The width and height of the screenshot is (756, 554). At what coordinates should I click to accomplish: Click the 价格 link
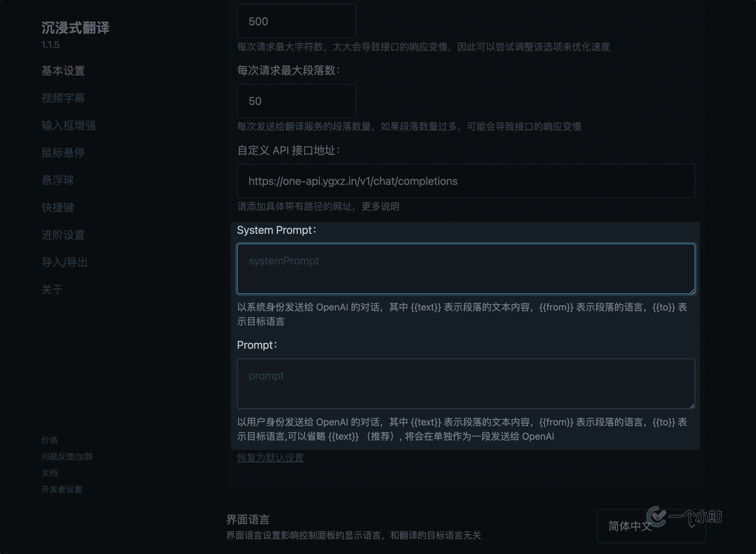tap(50, 440)
